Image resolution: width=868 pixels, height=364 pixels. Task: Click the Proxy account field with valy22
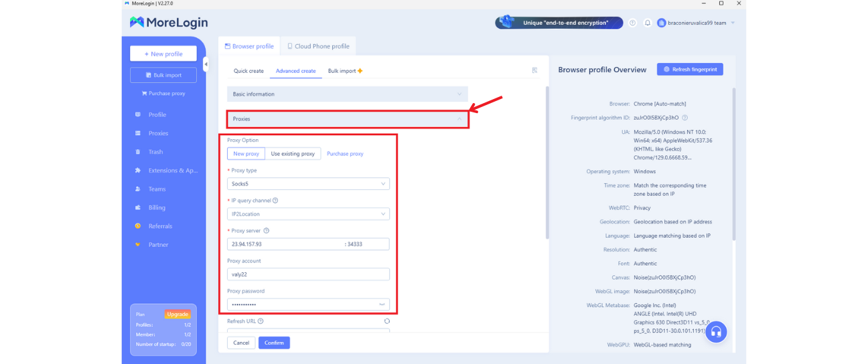pos(309,274)
